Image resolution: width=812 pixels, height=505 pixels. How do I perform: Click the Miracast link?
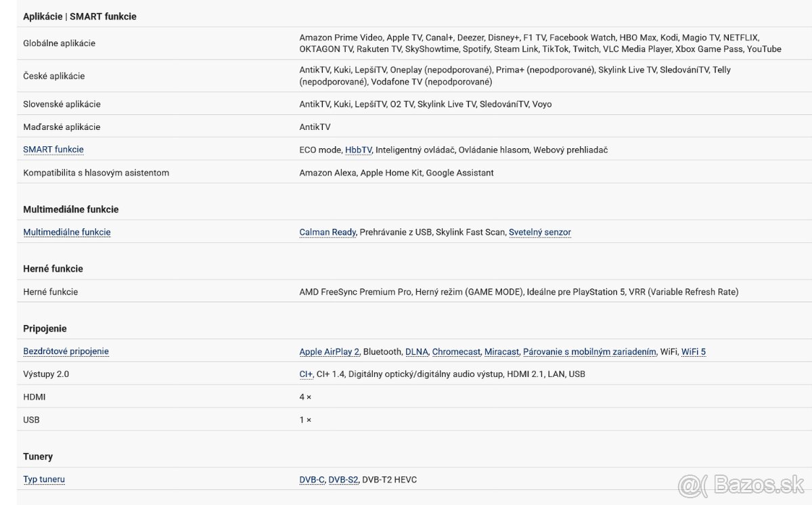pos(501,352)
